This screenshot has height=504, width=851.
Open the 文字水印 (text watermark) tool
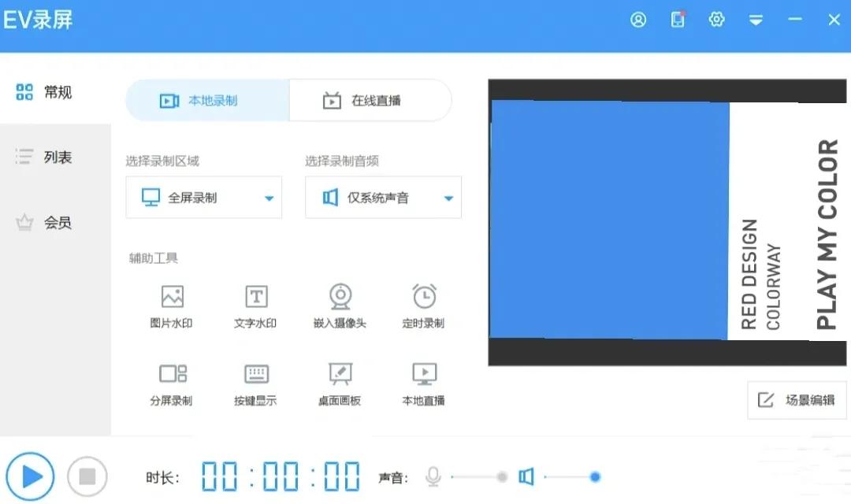pos(255,307)
